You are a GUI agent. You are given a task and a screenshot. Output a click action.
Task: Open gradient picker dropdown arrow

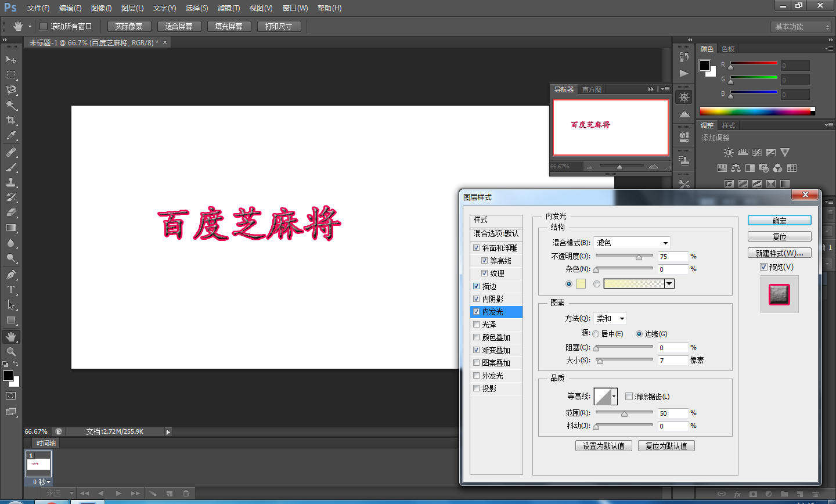669,284
